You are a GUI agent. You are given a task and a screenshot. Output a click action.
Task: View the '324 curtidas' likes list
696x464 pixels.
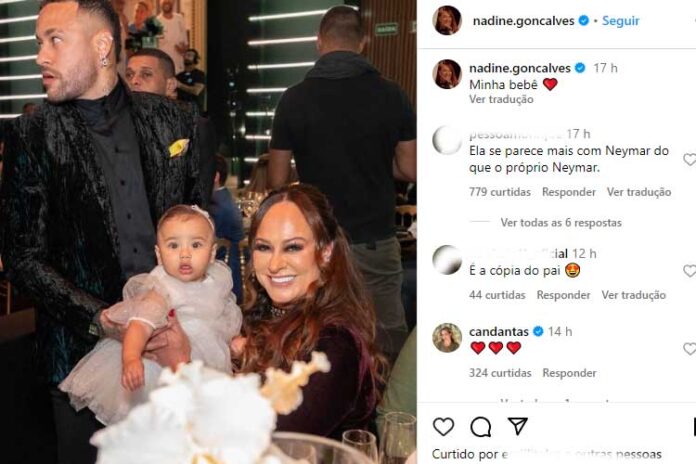coord(500,373)
